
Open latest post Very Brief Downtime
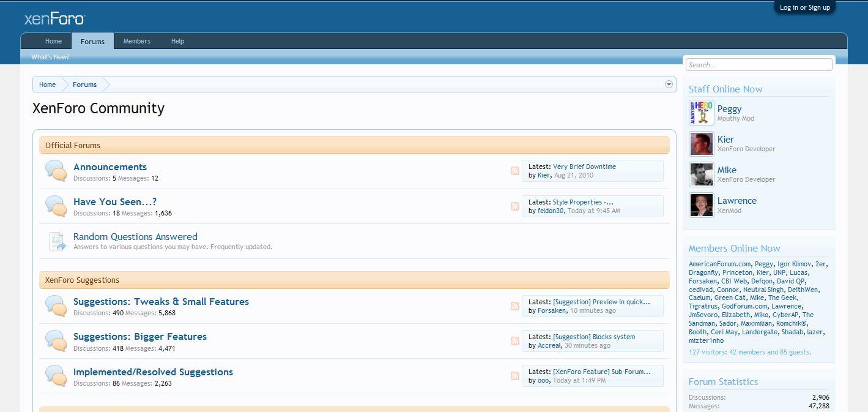584,167
